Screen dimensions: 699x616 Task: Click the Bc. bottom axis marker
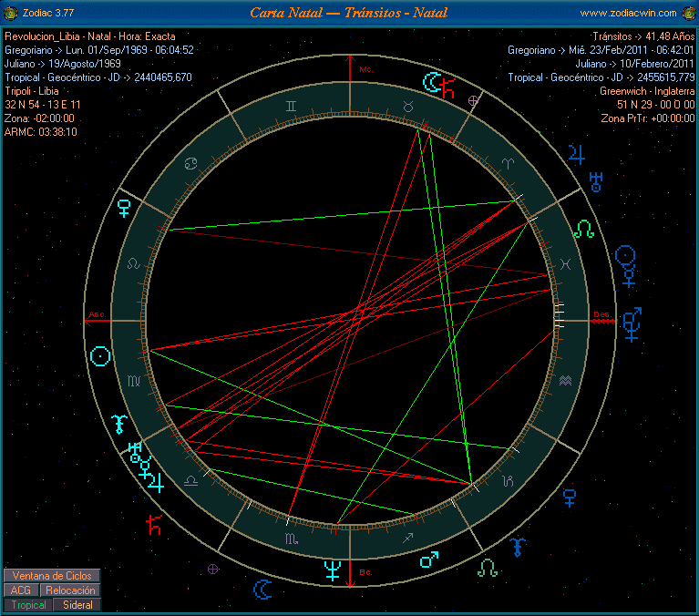365,572
